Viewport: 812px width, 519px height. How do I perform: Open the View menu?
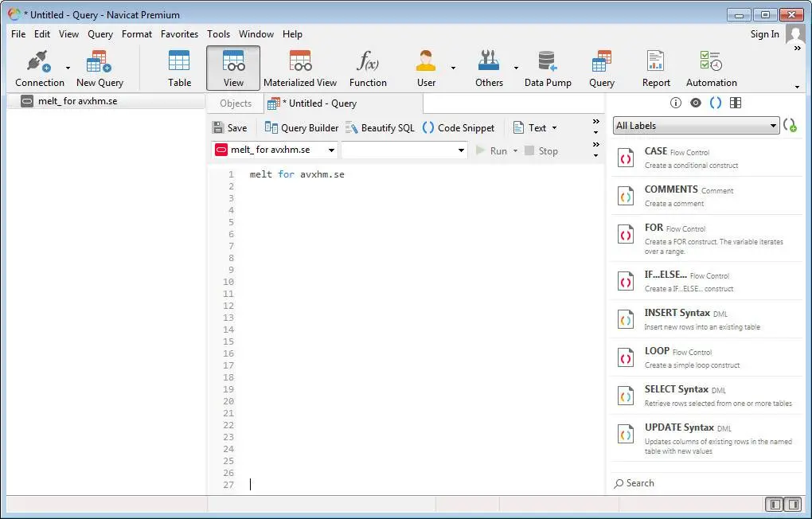pyautogui.click(x=68, y=34)
